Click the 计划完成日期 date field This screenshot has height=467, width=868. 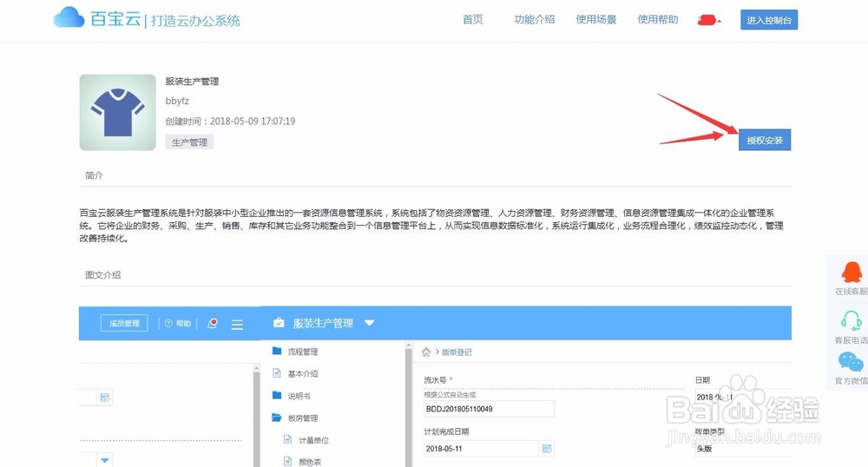[481, 449]
